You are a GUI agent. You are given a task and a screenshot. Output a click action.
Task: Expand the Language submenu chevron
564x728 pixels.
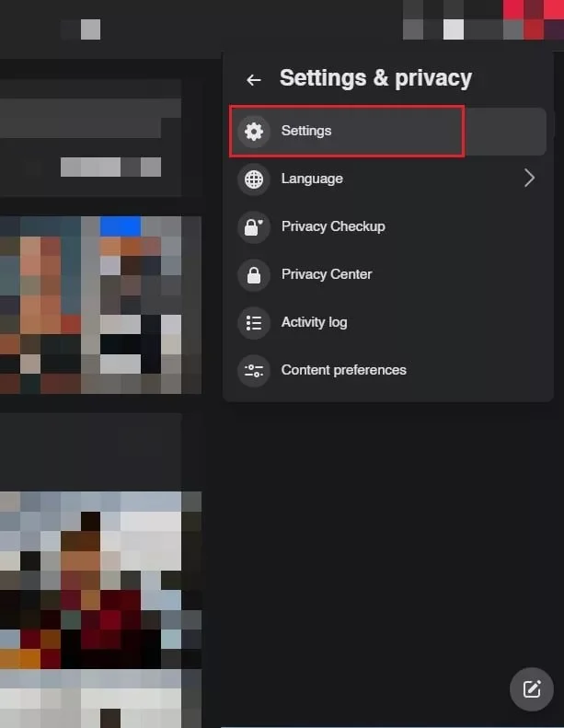coord(529,179)
